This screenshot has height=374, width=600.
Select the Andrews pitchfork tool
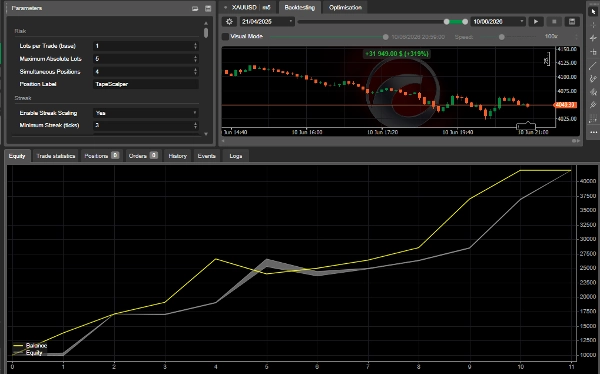[x=593, y=105]
